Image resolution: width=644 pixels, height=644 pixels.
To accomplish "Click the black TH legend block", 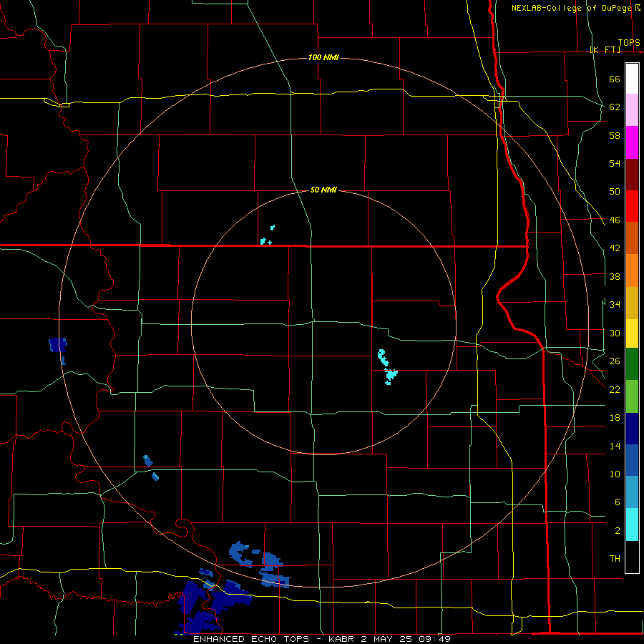I will (x=632, y=557).
